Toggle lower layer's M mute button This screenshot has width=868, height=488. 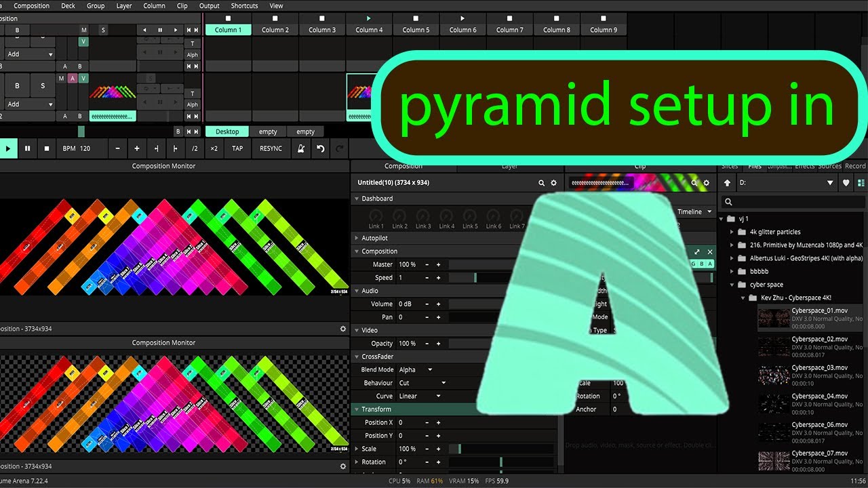point(61,79)
